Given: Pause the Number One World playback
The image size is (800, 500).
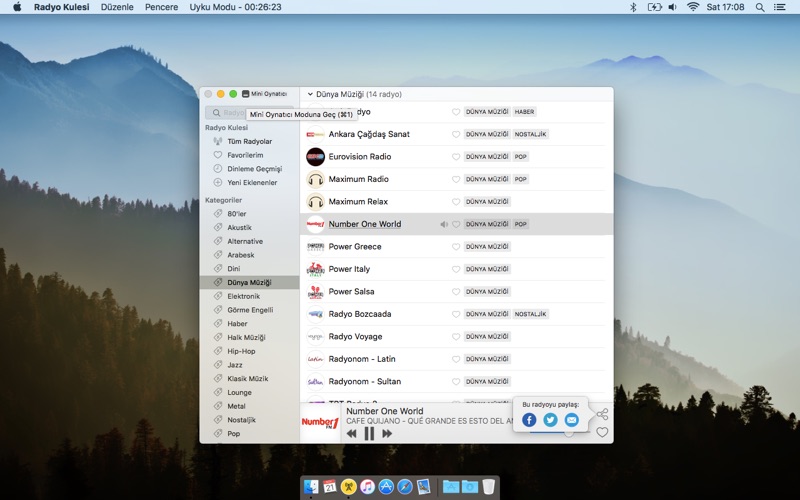Looking at the screenshot, I should coord(369,433).
